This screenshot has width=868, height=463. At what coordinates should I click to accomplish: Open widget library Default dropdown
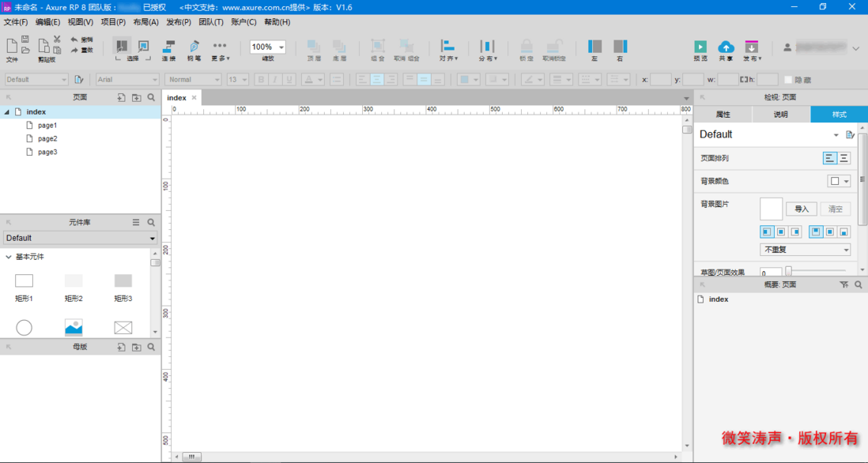point(81,238)
